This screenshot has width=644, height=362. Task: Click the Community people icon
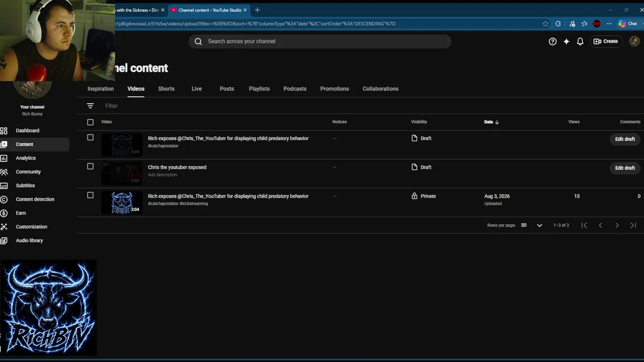[4, 172]
